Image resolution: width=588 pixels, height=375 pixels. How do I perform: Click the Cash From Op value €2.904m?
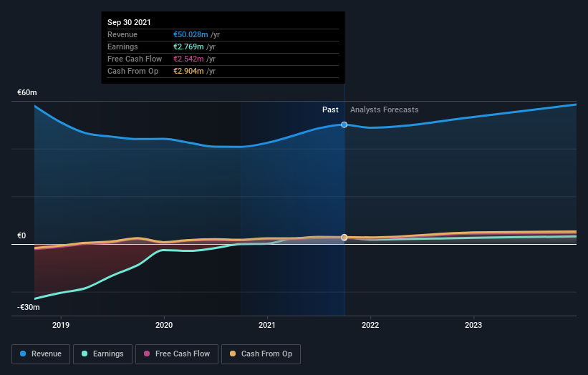tap(188, 71)
